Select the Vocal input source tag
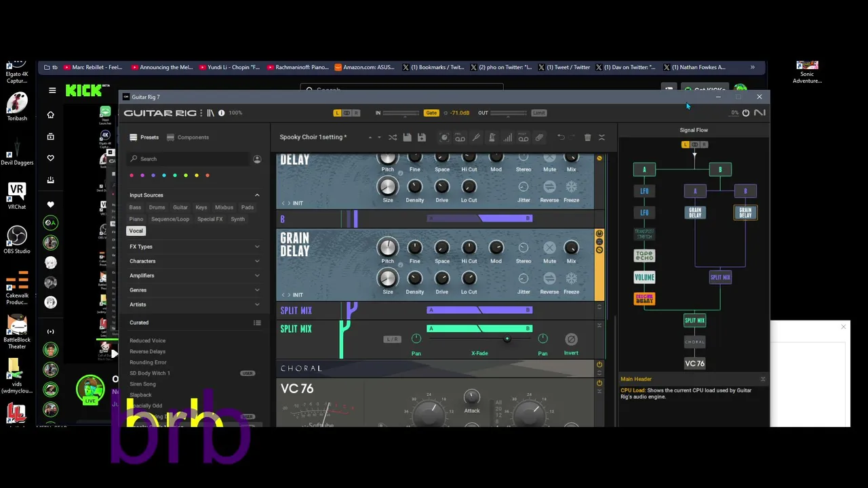The height and width of the screenshot is (488, 868). tap(136, 231)
